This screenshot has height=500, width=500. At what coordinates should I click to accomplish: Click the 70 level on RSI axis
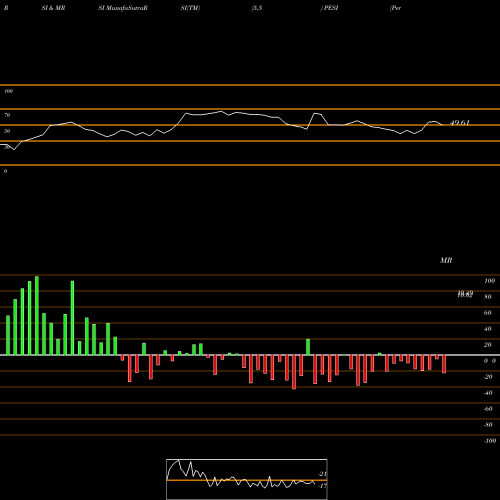click(7, 115)
